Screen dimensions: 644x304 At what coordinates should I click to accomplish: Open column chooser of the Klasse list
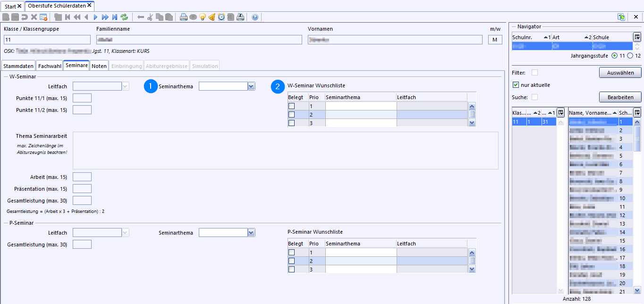click(x=560, y=113)
